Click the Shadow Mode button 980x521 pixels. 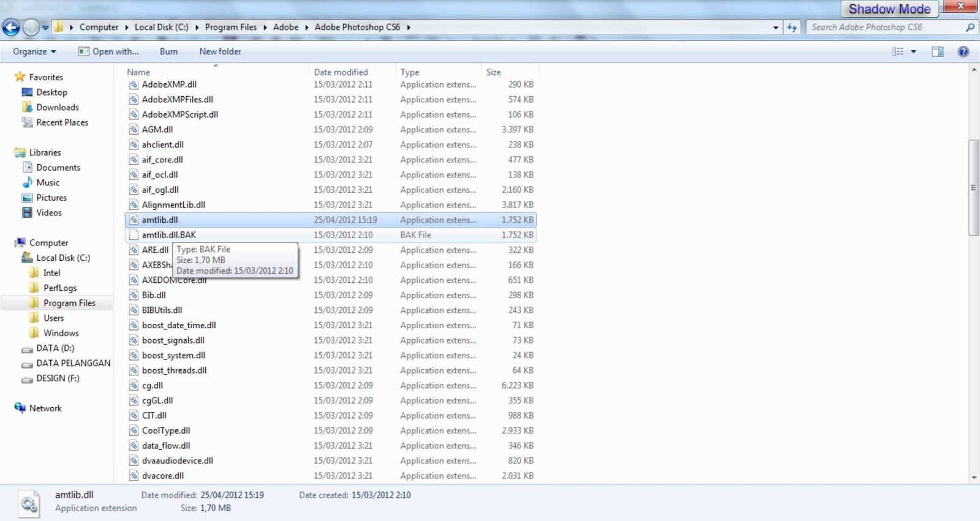[x=889, y=9]
